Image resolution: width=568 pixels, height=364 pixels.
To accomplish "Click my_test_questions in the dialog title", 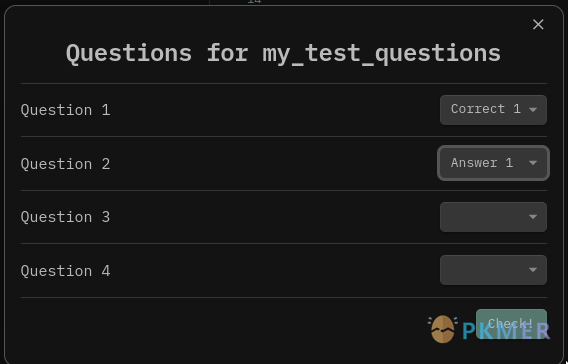I will [x=381, y=54].
